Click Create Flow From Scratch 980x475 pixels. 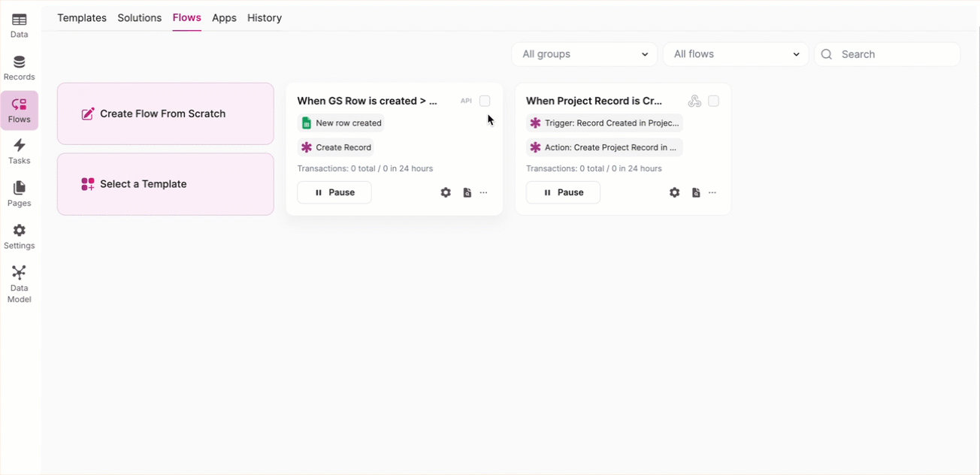click(165, 113)
